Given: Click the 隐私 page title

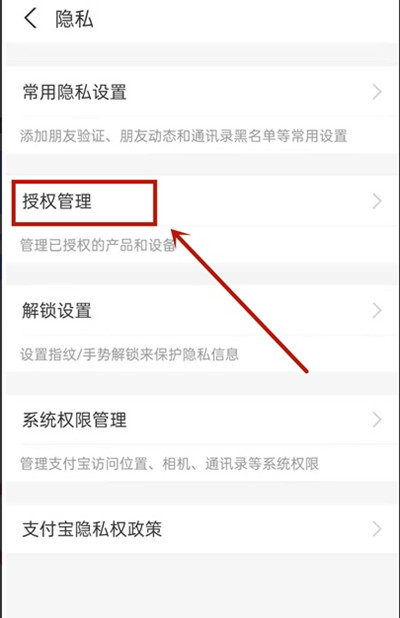Looking at the screenshot, I should click(74, 19).
